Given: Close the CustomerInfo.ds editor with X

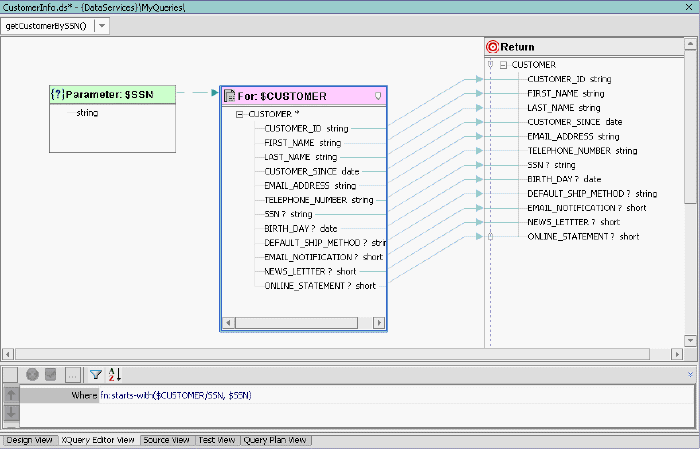Looking at the screenshot, I should (689, 7).
